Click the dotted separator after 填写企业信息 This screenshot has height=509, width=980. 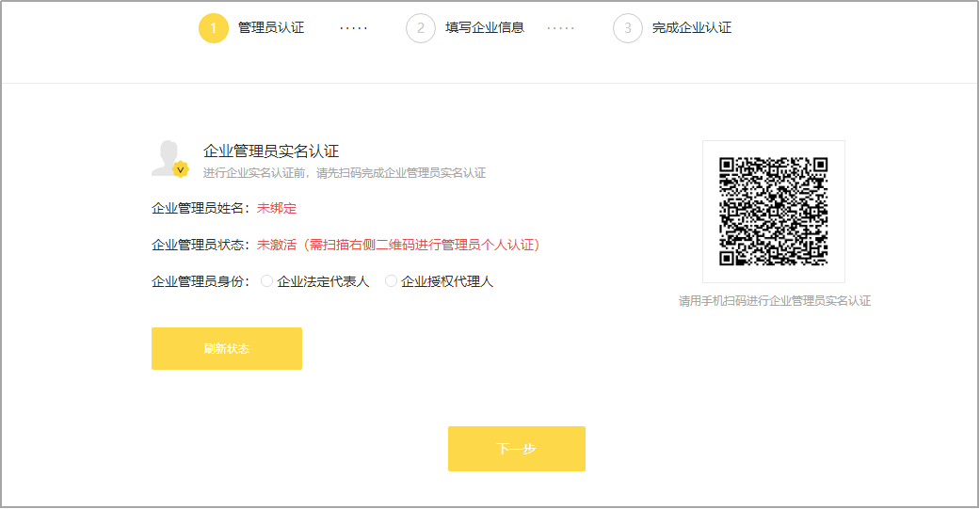coord(560,28)
